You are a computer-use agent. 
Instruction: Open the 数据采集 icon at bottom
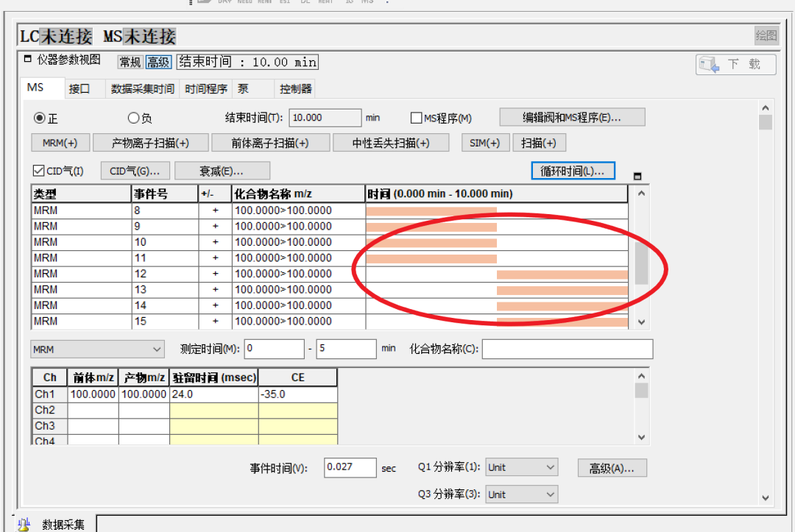(24, 524)
